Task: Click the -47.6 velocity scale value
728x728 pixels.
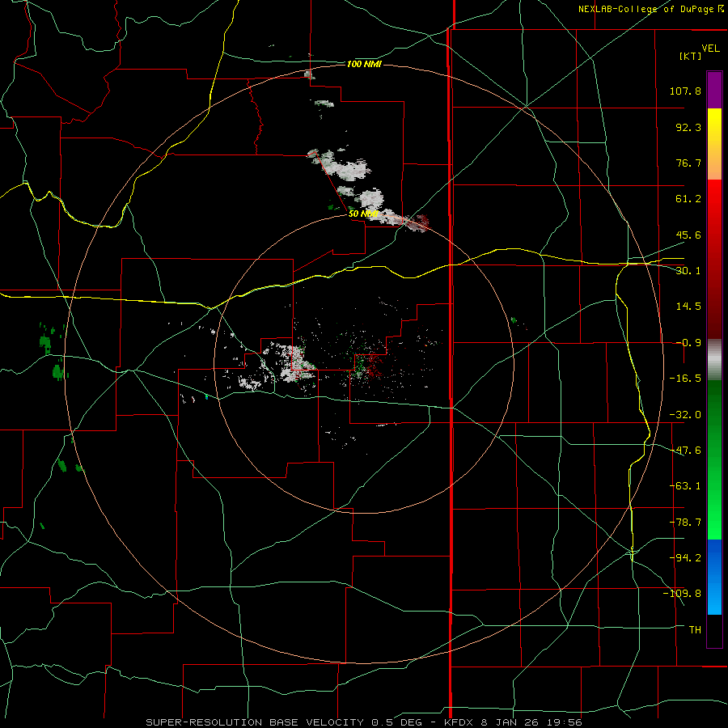Action: [685, 451]
